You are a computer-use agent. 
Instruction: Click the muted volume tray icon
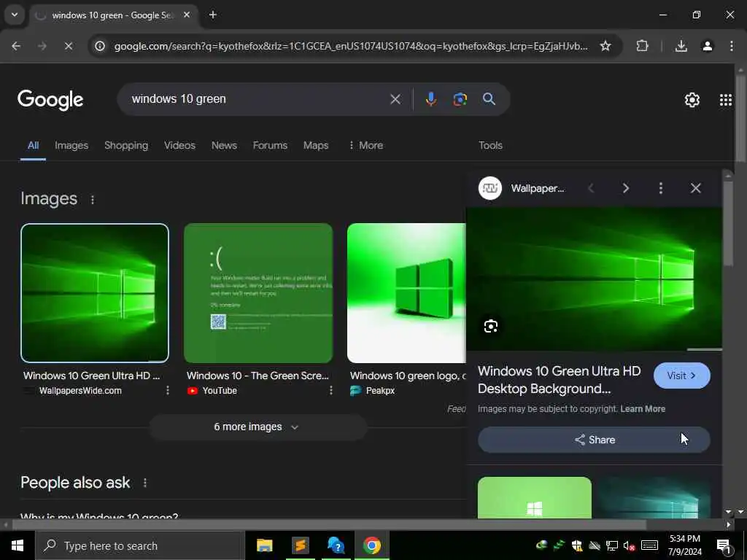(x=629, y=545)
